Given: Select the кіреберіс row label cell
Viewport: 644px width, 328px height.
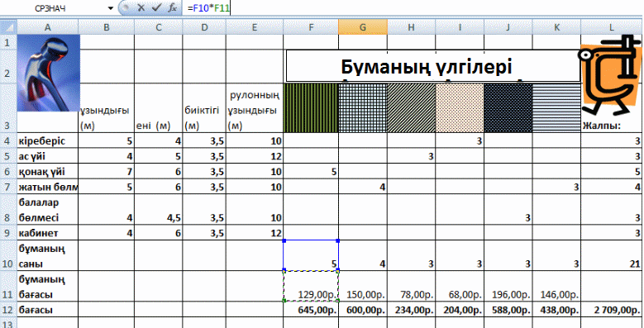Looking at the screenshot, I should click(47, 141).
